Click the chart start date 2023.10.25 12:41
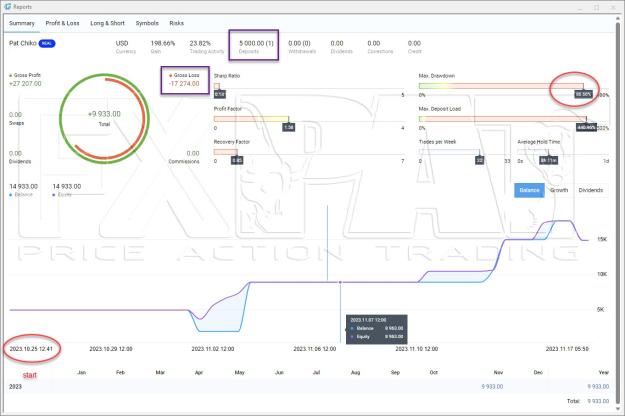This screenshot has height=416, width=625. [31, 349]
